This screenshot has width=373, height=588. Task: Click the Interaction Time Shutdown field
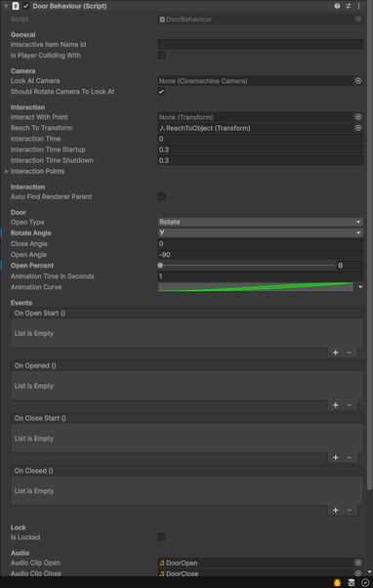pos(260,160)
